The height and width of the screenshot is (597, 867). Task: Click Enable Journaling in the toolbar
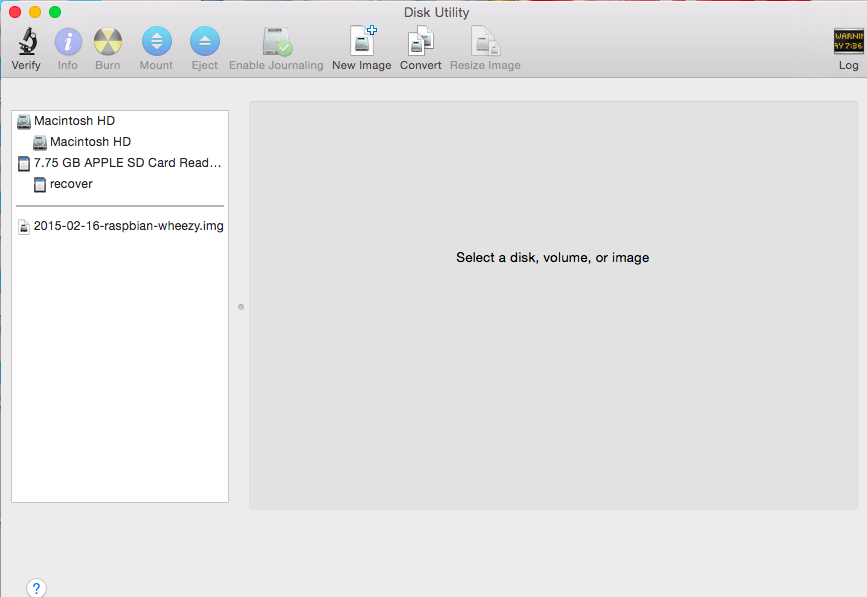(276, 42)
